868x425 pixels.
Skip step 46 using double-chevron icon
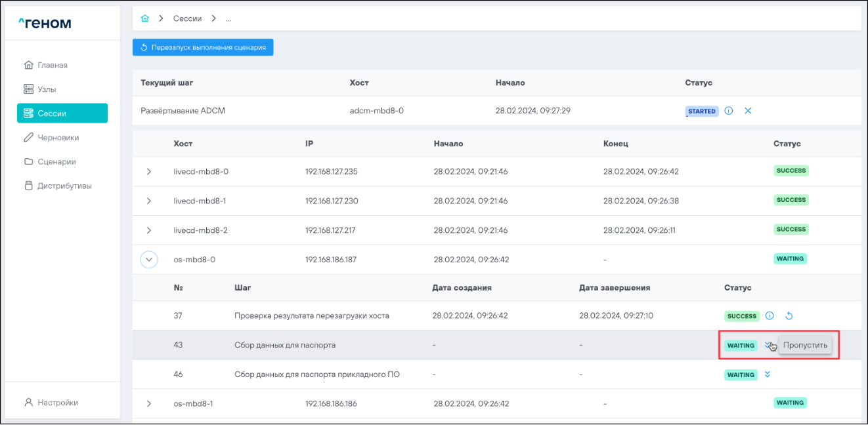768,375
